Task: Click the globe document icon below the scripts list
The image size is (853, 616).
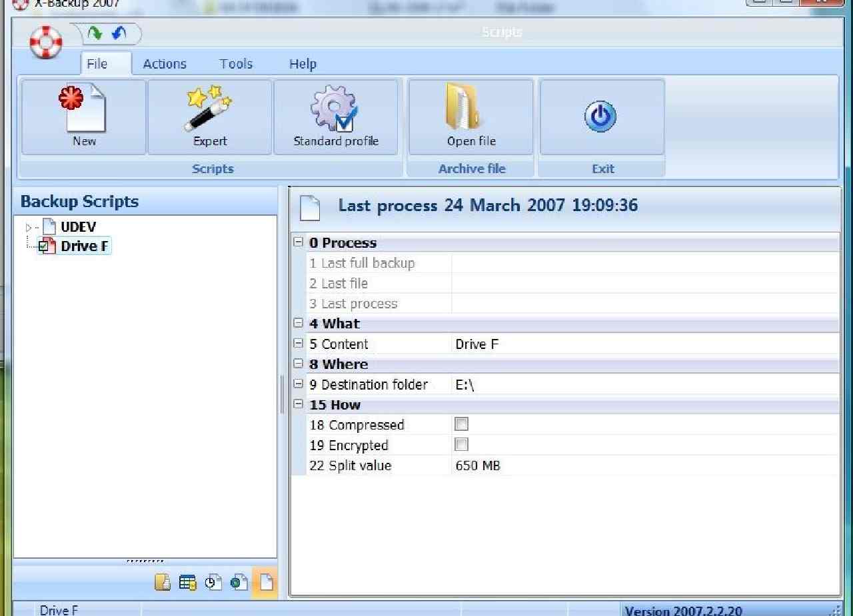Action: pyautogui.click(x=239, y=583)
